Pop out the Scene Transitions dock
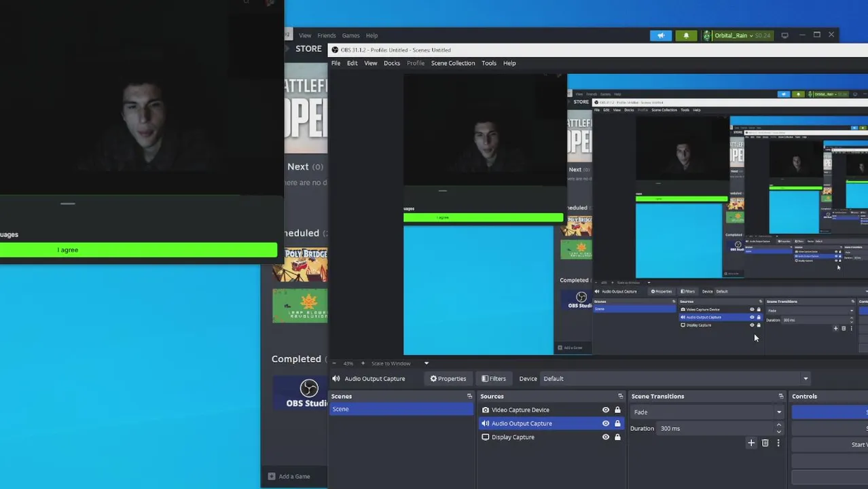This screenshot has height=489, width=868. pos(781,397)
